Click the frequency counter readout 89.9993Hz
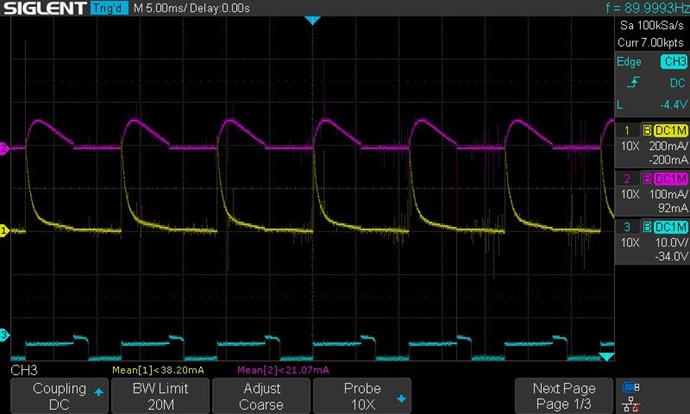Screen dimensions: 690x414 [647, 8]
